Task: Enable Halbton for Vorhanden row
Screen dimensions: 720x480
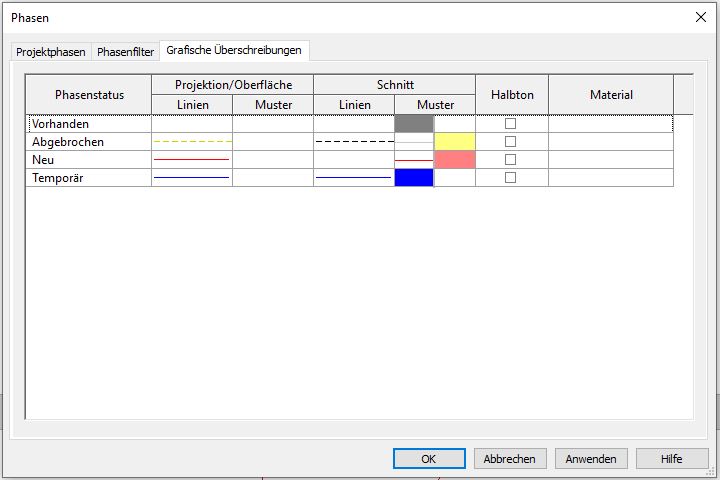Action: [x=511, y=124]
